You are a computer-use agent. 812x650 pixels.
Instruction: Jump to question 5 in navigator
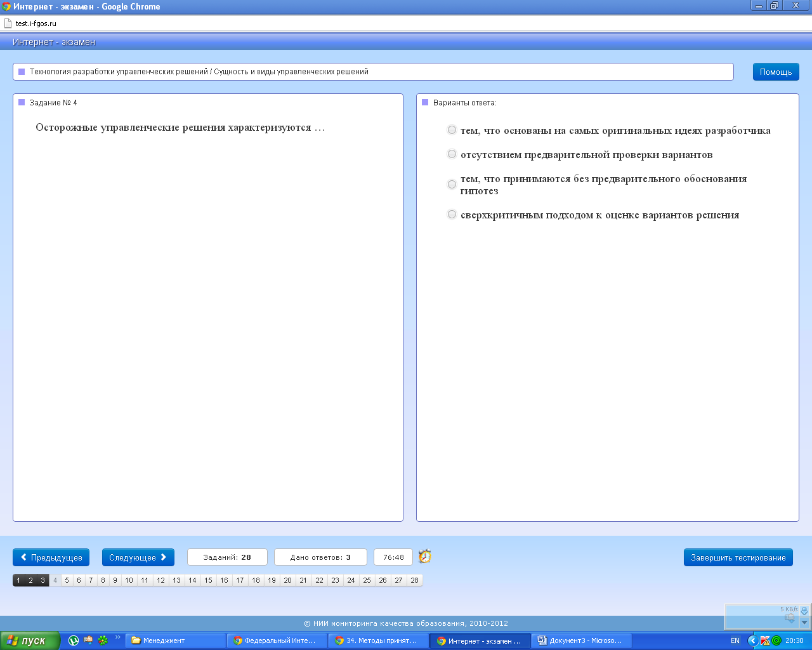pyautogui.click(x=67, y=580)
